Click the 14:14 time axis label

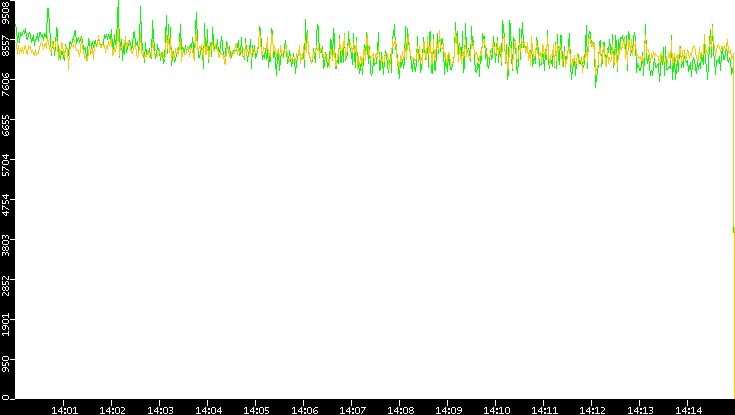pyautogui.click(x=689, y=411)
